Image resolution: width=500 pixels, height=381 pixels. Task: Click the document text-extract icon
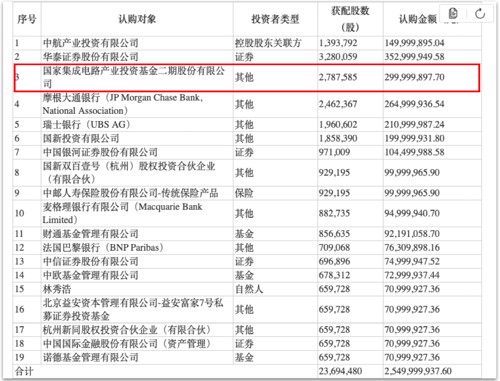click(453, 14)
